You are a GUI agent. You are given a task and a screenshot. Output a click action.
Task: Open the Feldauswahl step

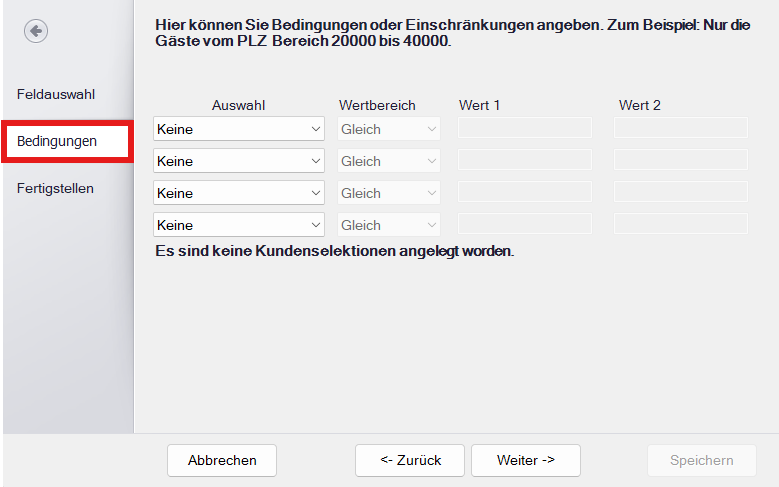(x=56, y=94)
